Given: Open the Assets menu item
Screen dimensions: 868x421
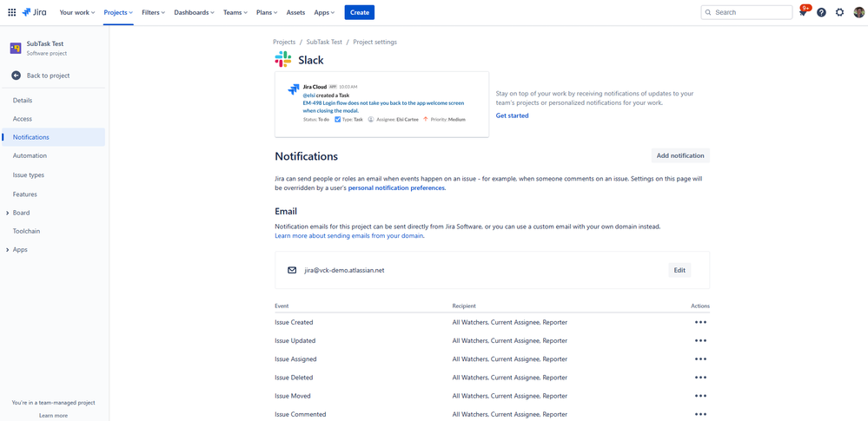Looking at the screenshot, I should 295,12.
